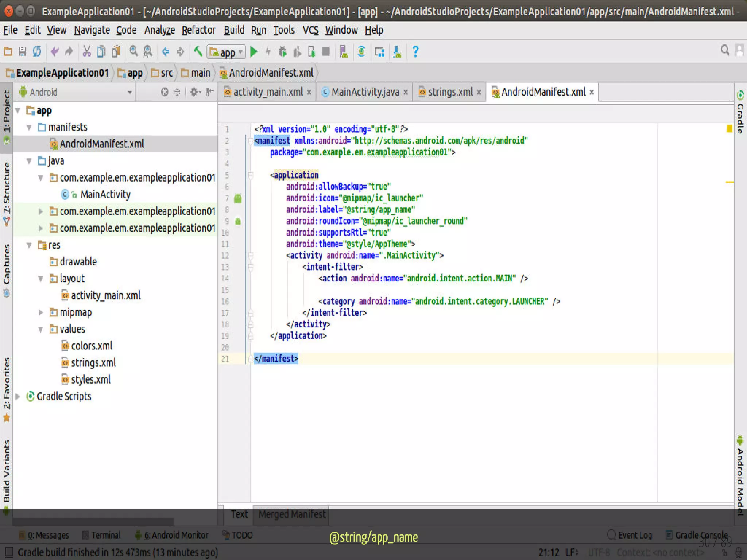Click the Save All toolbar icon
Image resolution: width=747 pixels, height=560 pixels.
(23, 51)
